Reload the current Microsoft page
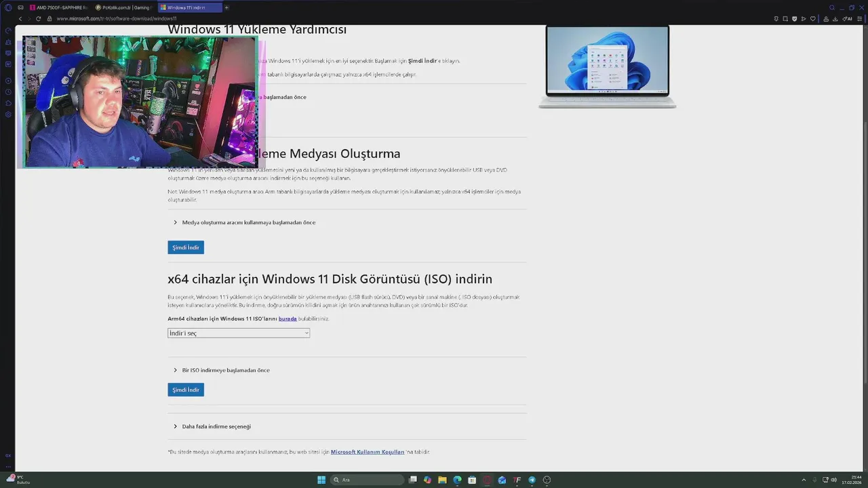Screen dimensions: 868x488 (39, 19)
